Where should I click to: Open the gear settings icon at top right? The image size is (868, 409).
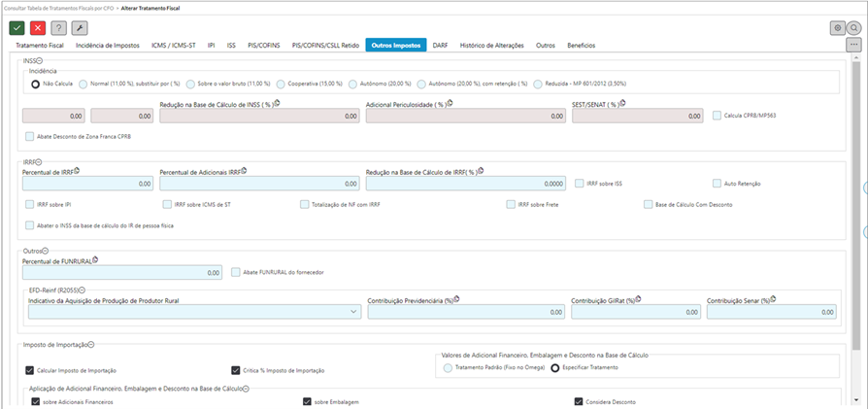click(x=838, y=28)
